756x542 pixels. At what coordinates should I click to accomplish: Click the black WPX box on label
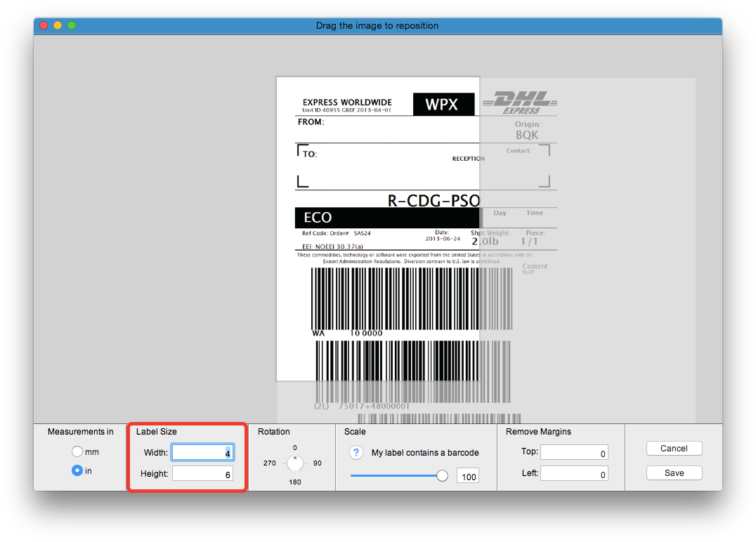coord(441,105)
